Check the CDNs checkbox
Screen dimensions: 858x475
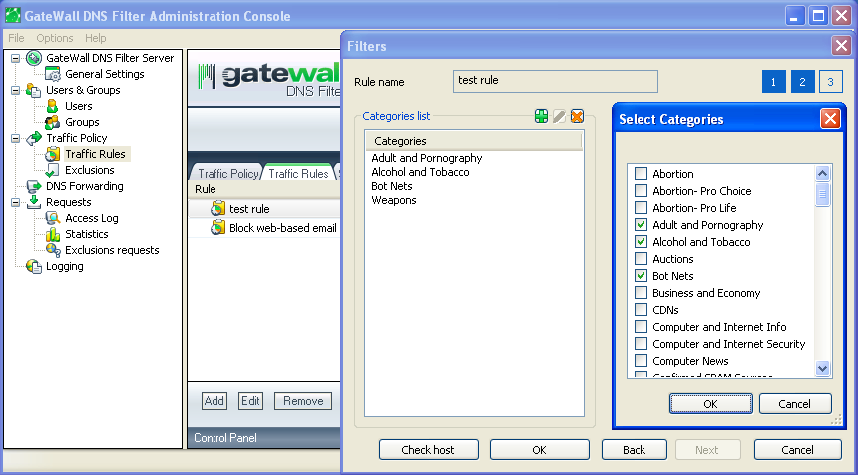641,310
